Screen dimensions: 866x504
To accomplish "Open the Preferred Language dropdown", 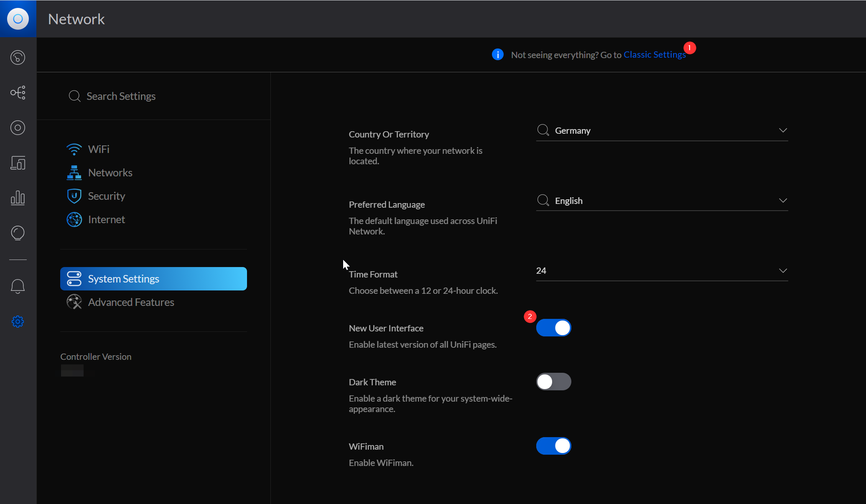I will 662,201.
